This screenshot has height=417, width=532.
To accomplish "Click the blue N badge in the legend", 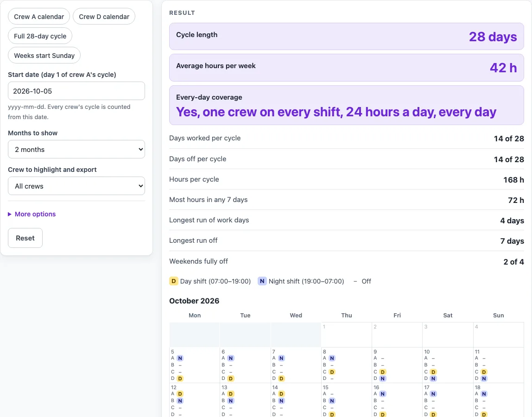I will [262, 281].
